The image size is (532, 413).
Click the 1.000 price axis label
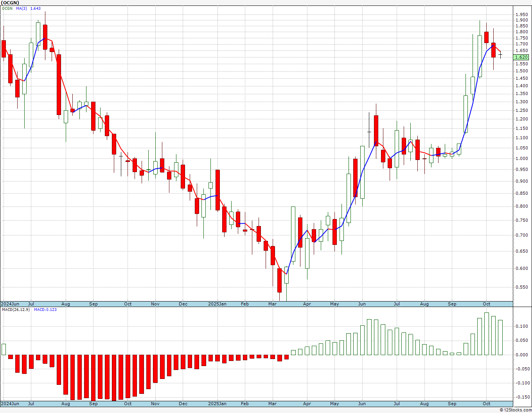tap(521, 159)
